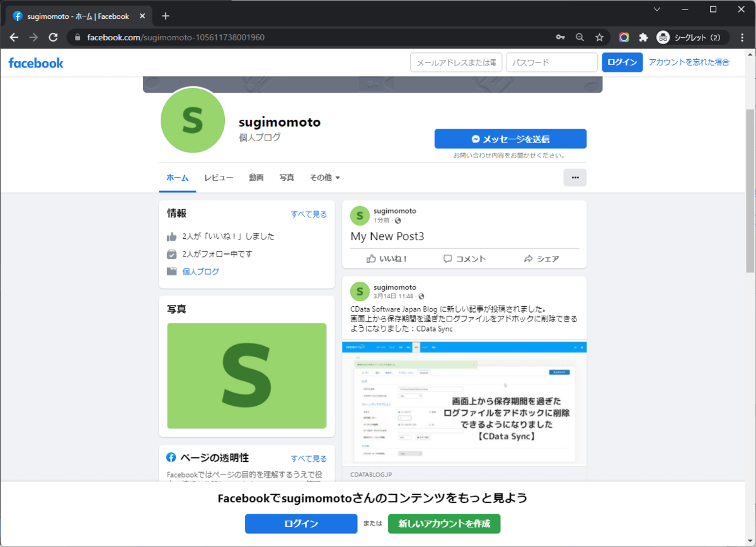Select the ホーム tab

177,178
